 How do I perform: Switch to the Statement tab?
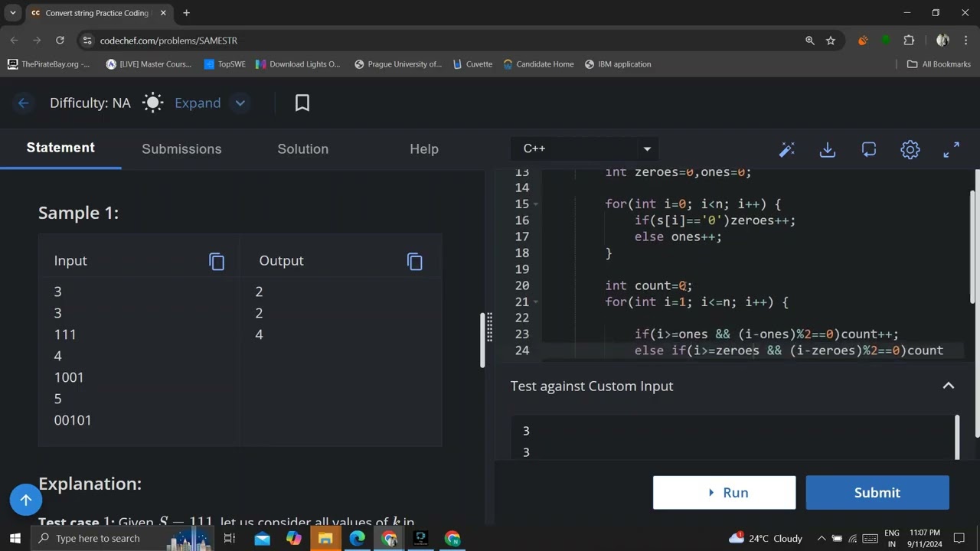[60, 148]
